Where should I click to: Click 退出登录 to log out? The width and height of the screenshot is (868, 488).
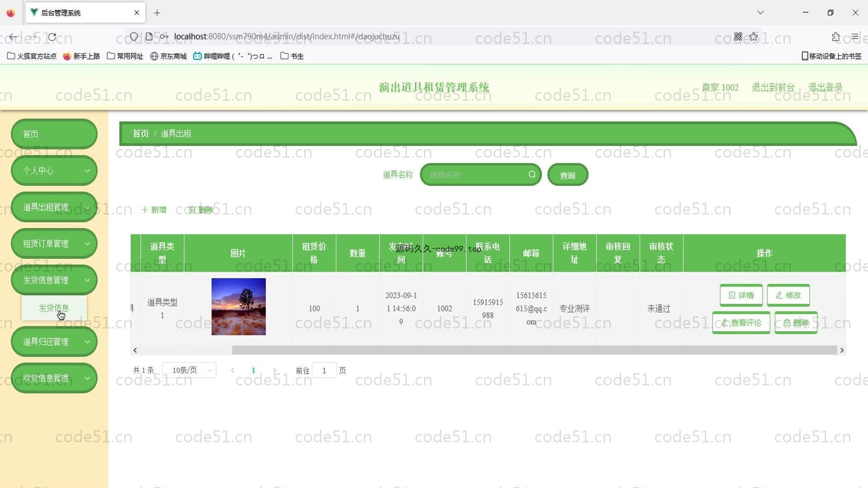[x=826, y=87]
